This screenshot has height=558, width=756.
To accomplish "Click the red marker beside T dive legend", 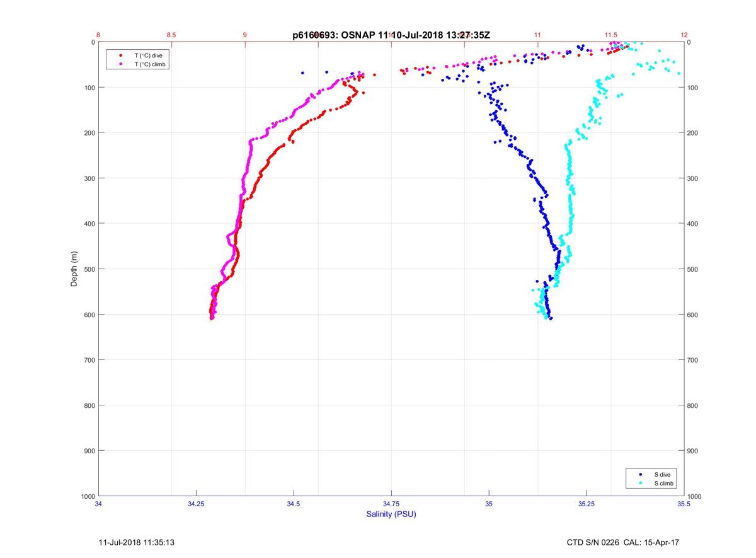I will click(x=120, y=55).
